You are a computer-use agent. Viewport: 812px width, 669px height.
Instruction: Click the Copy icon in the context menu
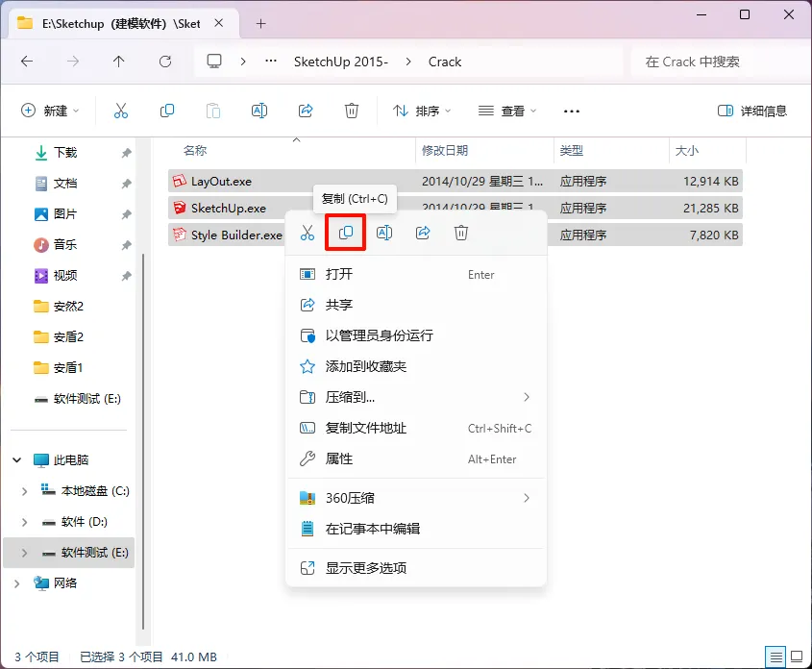345,233
